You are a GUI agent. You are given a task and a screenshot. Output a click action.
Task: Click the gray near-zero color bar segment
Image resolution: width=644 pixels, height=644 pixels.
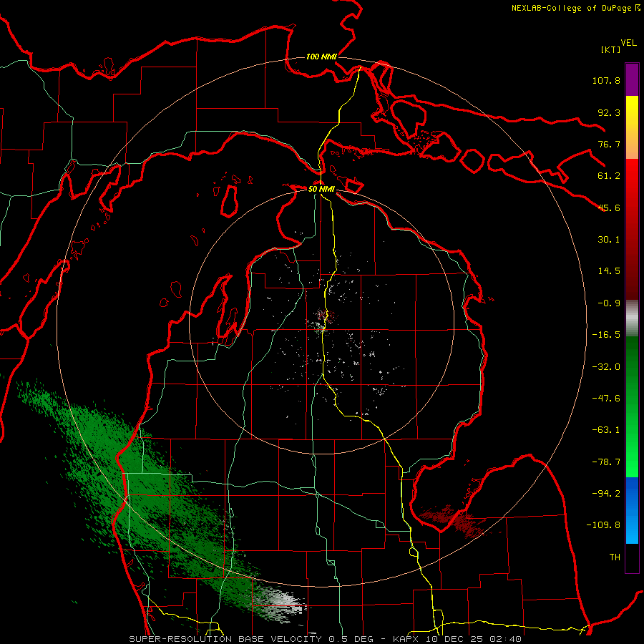pos(632,318)
